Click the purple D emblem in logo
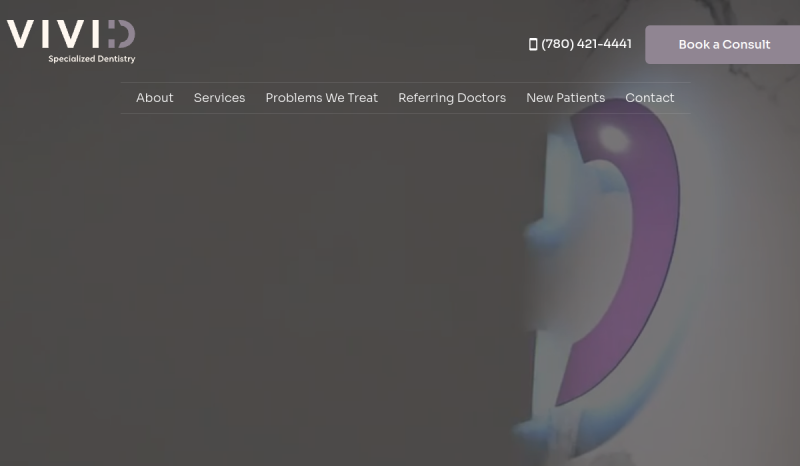 (121, 34)
